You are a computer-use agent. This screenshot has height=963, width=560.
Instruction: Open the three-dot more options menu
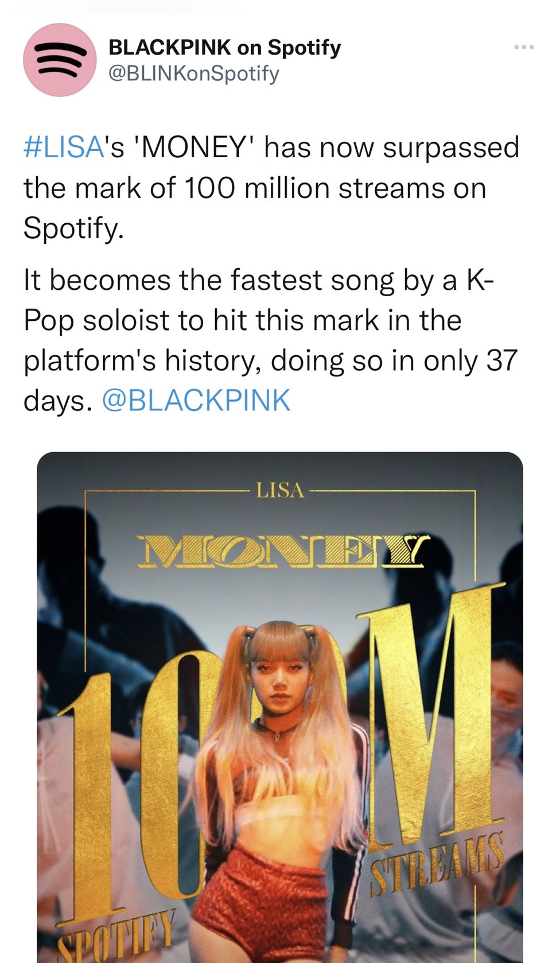click(524, 47)
